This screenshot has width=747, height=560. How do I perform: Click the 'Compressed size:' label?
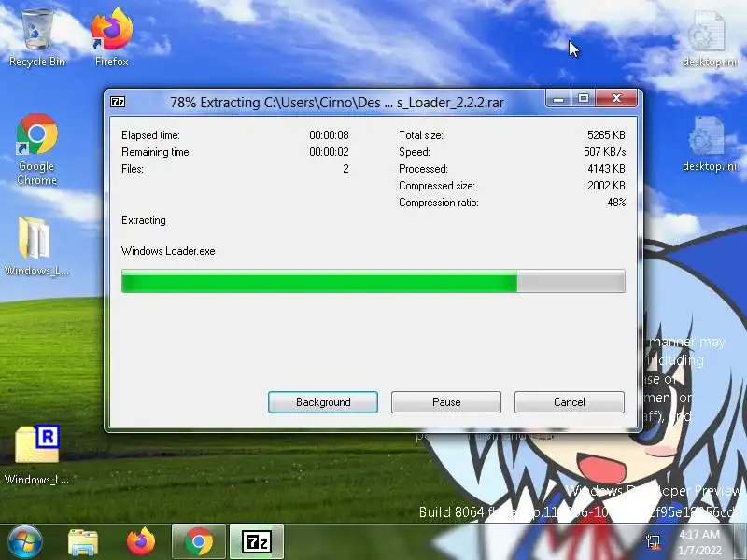point(437,186)
